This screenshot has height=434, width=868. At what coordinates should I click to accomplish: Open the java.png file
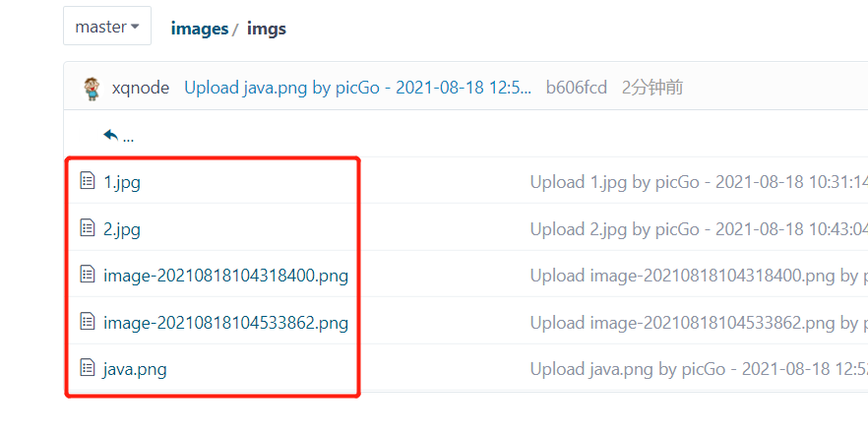coord(135,369)
